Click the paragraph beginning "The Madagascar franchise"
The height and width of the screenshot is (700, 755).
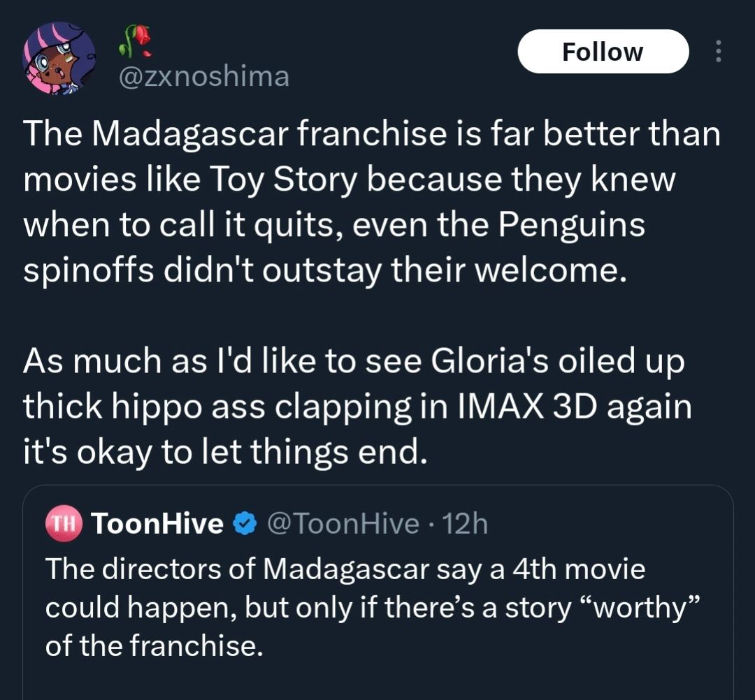(x=371, y=202)
